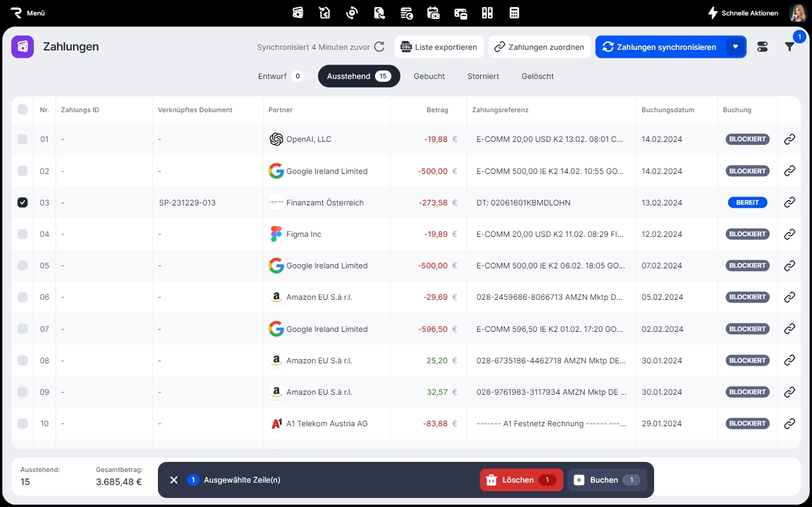
Task: Expand dropdown arrow next to Zahlungen synchronisieren
Action: coord(735,47)
